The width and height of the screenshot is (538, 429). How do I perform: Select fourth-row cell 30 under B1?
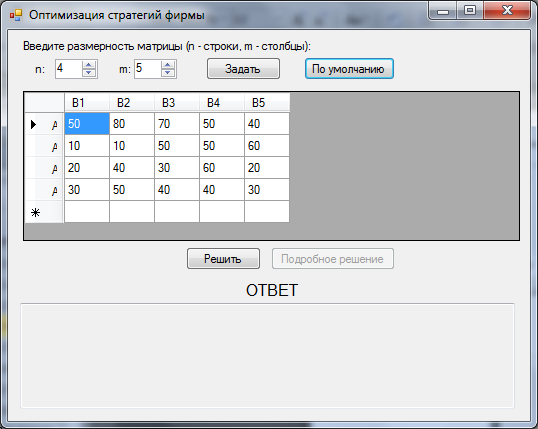pyautogui.click(x=87, y=189)
